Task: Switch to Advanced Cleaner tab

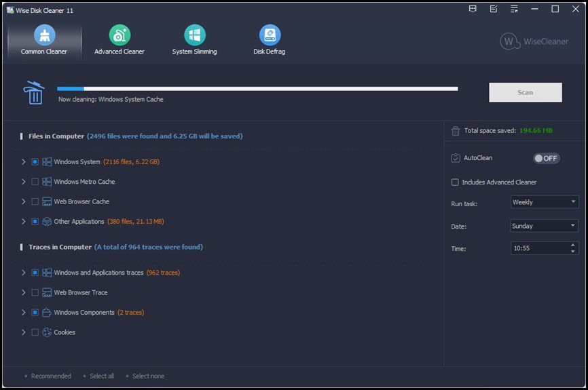Action: pyautogui.click(x=120, y=40)
